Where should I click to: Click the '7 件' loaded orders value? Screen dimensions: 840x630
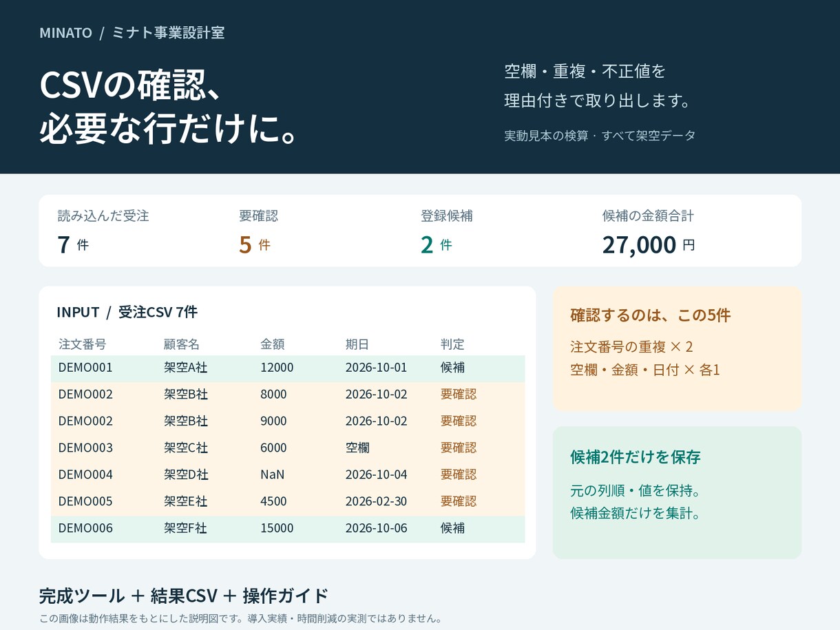tap(73, 244)
